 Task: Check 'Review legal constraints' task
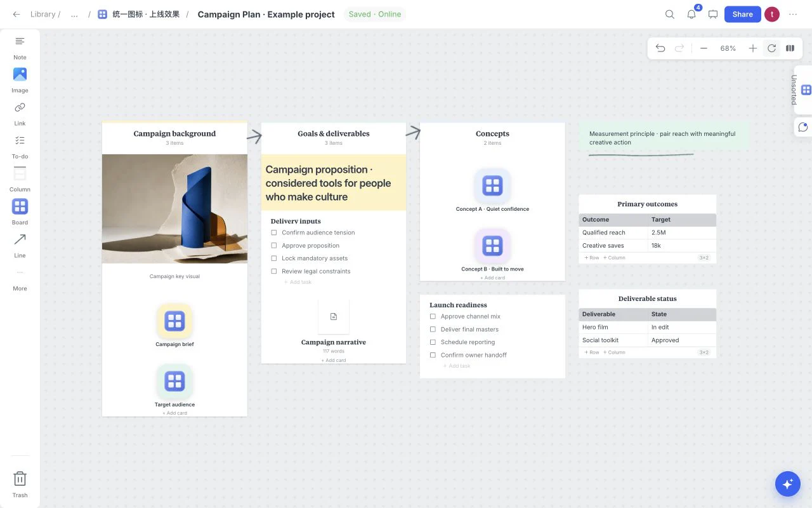pos(274,271)
